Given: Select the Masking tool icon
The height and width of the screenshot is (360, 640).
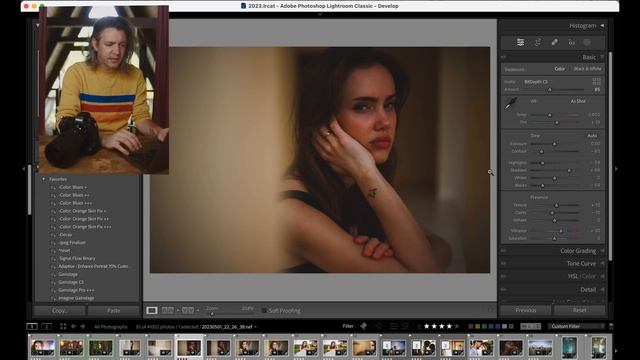Looking at the screenshot, I should click(587, 42).
